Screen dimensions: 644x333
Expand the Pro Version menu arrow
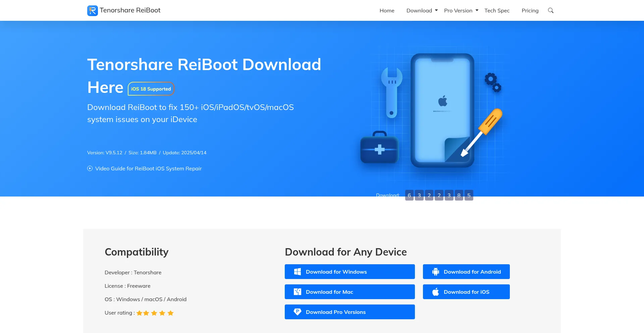[x=477, y=10]
